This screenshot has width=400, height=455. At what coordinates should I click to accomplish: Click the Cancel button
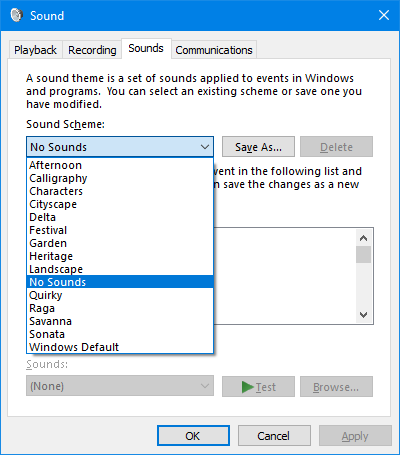(274, 436)
